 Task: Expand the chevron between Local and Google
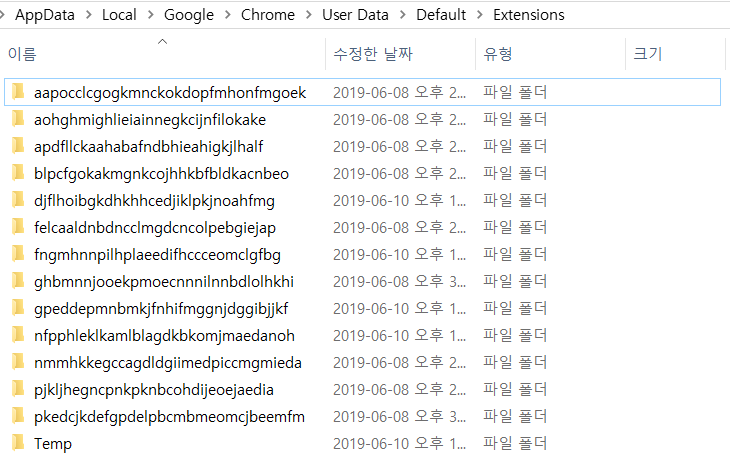pyautogui.click(x=150, y=15)
